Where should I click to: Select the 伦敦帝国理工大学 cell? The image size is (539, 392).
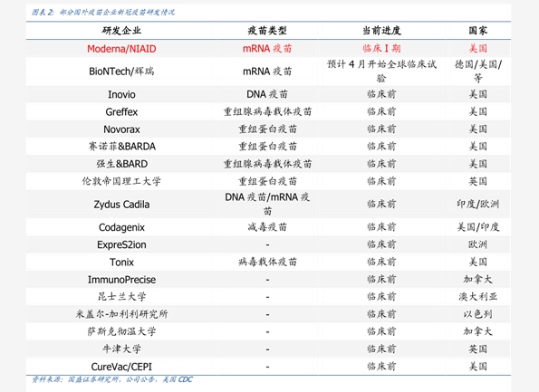pyautogui.click(x=121, y=181)
